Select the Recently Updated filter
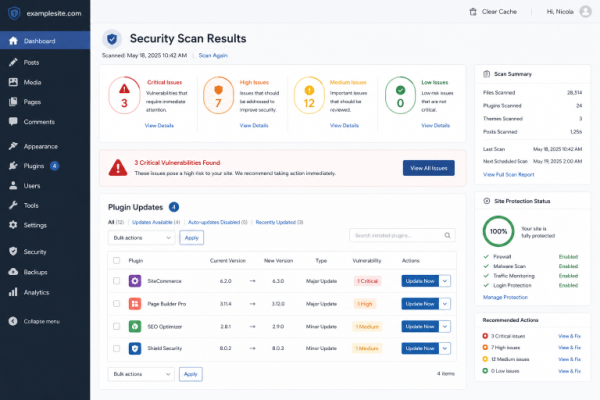This screenshot has width=600, height=400. pos(279,222)
